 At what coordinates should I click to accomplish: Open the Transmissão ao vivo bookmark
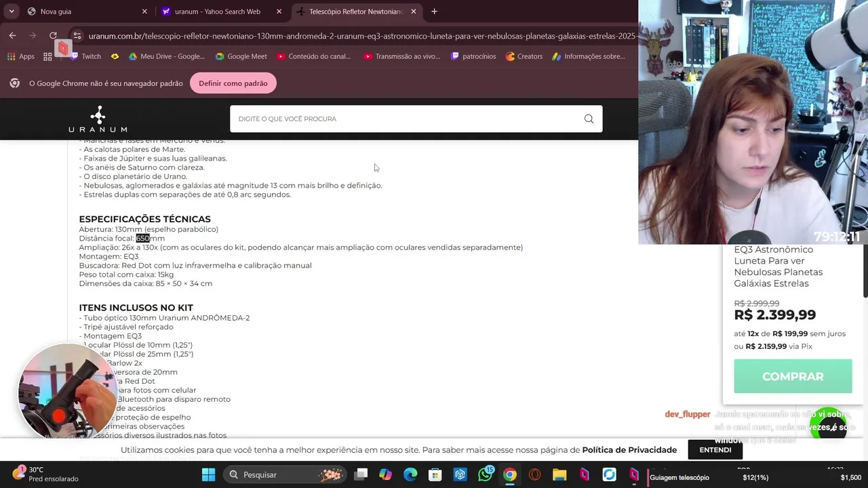(x=402, y=56)
